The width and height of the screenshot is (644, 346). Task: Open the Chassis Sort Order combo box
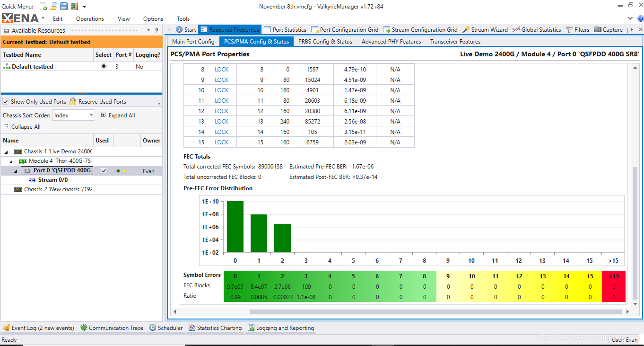coord(74,115)
